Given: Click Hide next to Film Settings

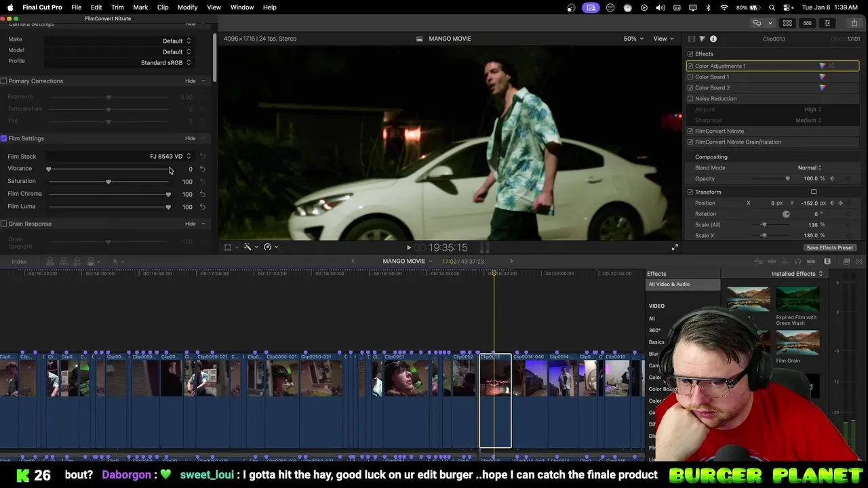Looking at the screenshot, I should pyautogui.click(x=191, y=138).
